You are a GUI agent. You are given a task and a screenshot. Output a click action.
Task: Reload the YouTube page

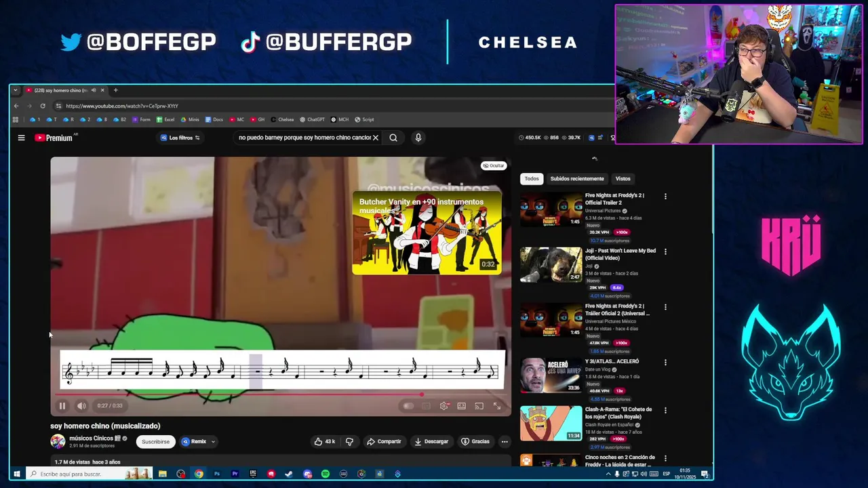[x=43, y=106]
